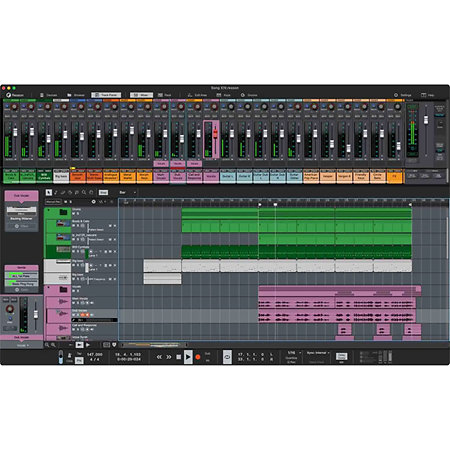Screen dimensions: 450x450
Task: Open the M/L dropdown in track header
Action: click(102, 202)
